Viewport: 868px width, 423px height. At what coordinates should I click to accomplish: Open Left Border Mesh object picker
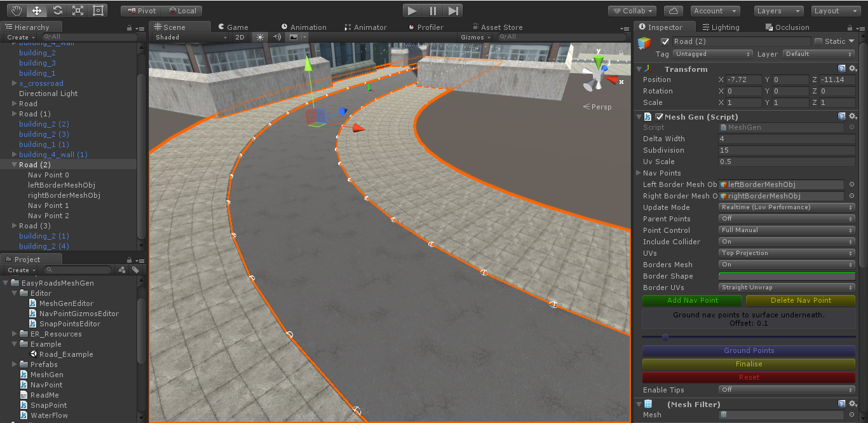point(851,184)
